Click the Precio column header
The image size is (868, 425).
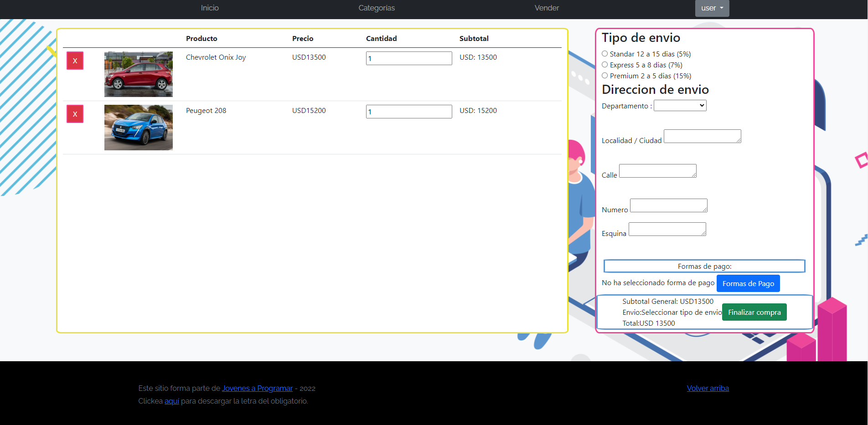pos(303,38)
